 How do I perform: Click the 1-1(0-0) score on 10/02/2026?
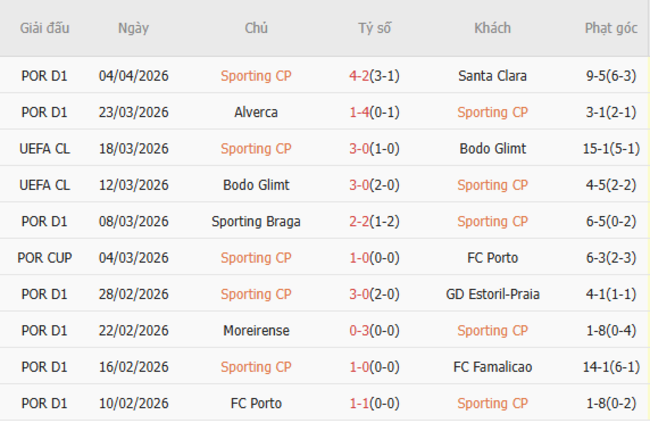[375, 403]
